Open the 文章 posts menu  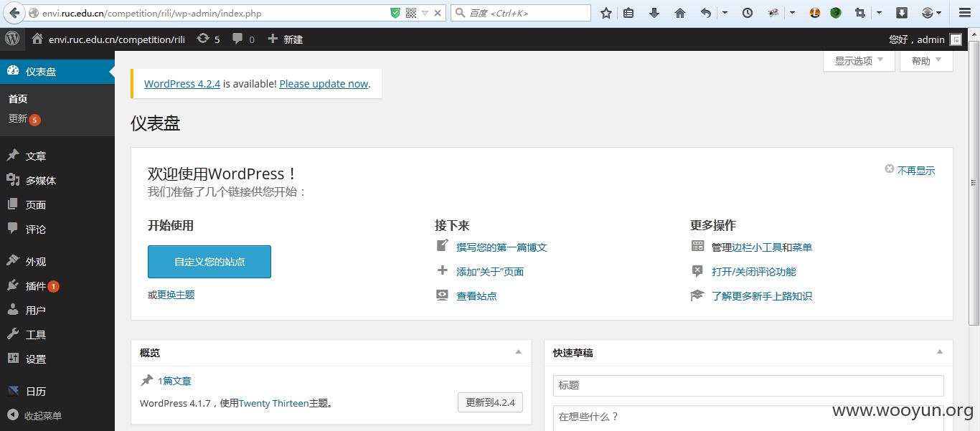[57, 156]
